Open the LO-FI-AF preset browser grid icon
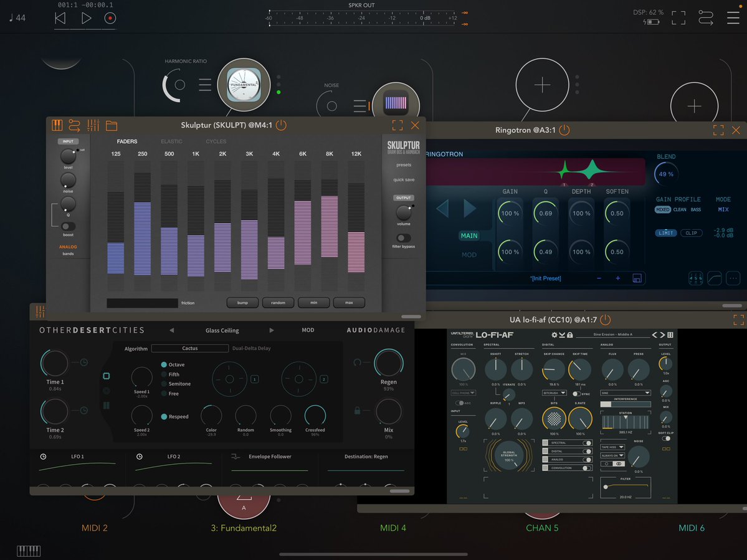 (x=670, y=335)
